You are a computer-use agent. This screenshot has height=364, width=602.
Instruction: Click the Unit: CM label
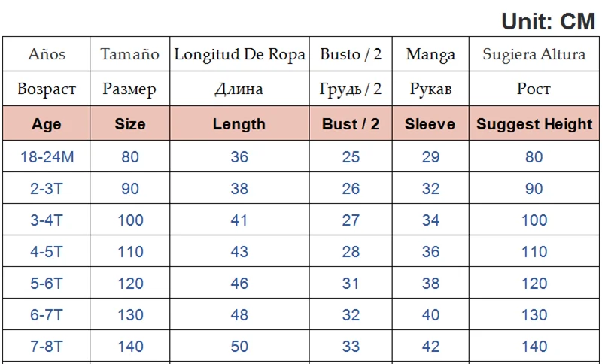tap(548, 21)
